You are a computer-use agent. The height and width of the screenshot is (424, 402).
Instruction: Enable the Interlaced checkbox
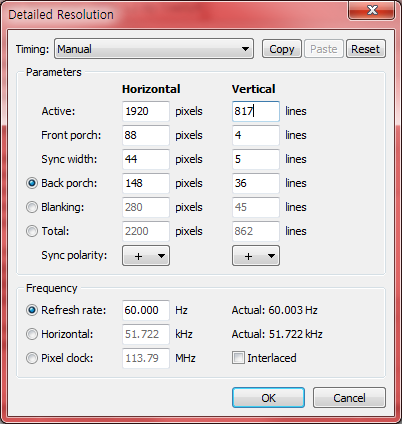tap(238, 358)
